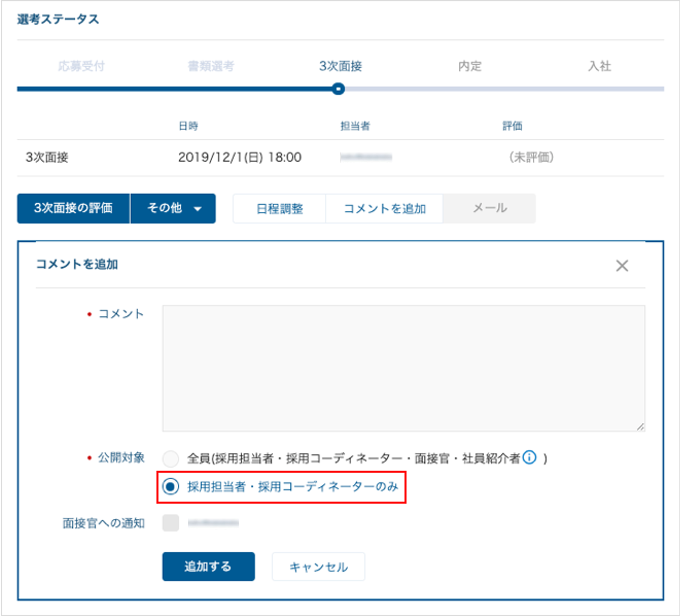Image resolution: width=681 pixels, height=616 pixels.
Task: Click the キャンセル button
Action: 318,566
